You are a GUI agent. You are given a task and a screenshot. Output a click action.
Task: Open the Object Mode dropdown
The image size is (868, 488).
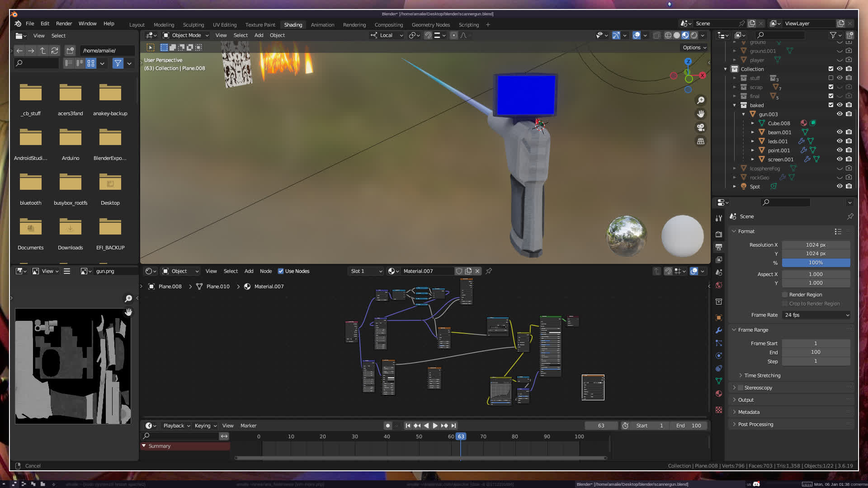pyautogui.click(x=186, y=35)
